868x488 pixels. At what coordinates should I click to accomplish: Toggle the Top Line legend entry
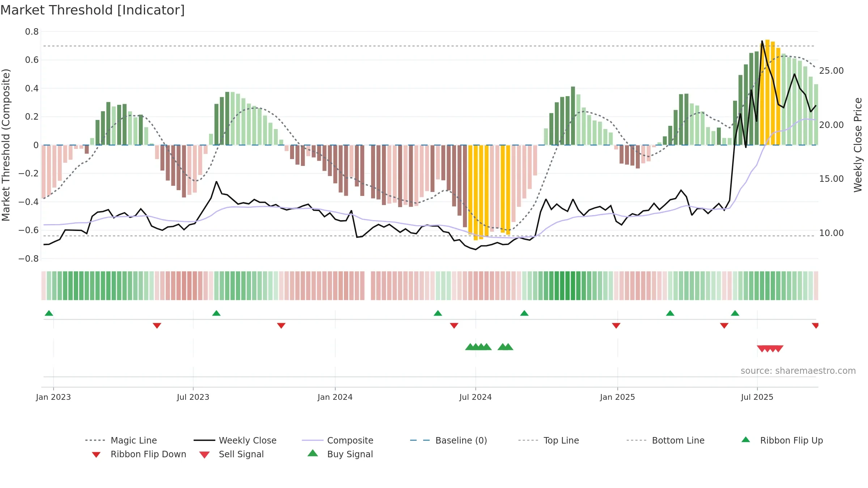coord(548,440)
